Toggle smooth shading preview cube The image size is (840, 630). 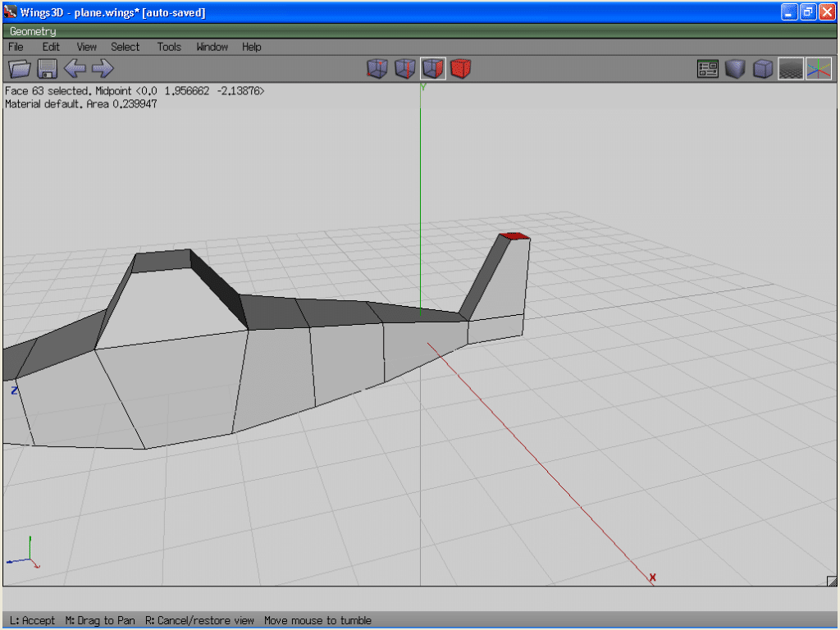click(x=735, y=69)
